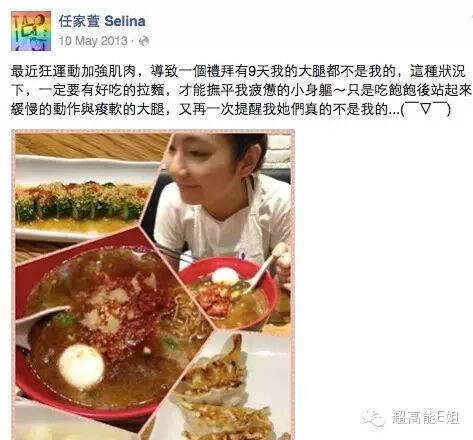Click the WeChat logo watermark
The height and width of the screenshot is (440, 473).
[374, 418]
